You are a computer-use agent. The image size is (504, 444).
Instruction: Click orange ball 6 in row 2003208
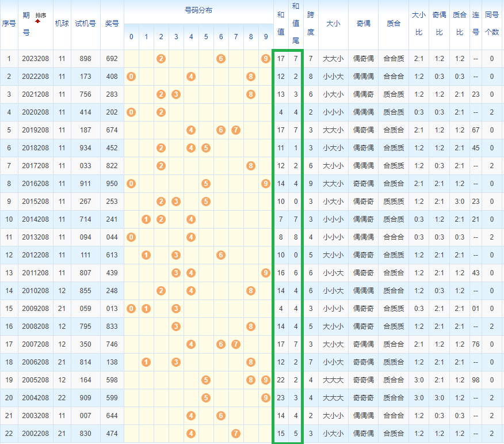tap(220, 415)
